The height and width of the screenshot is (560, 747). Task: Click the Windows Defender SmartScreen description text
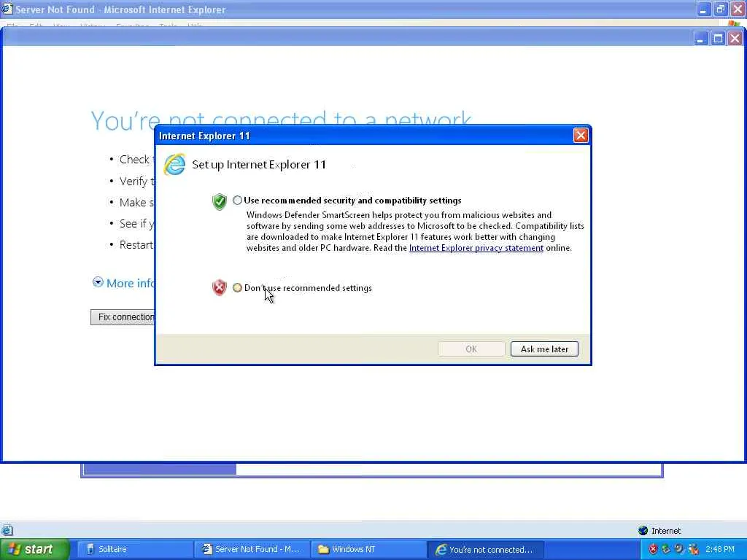coord(415,231)
